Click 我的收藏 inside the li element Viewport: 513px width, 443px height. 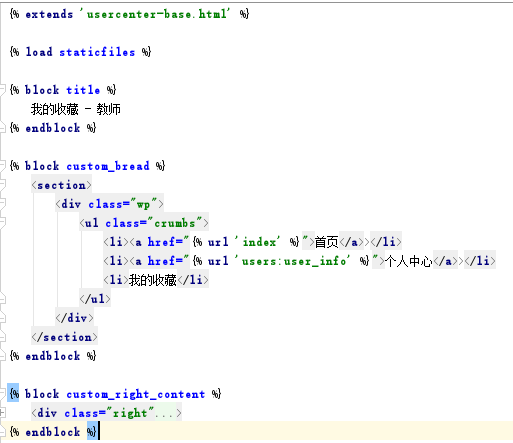pyautogui.click(x=153, y=280)
